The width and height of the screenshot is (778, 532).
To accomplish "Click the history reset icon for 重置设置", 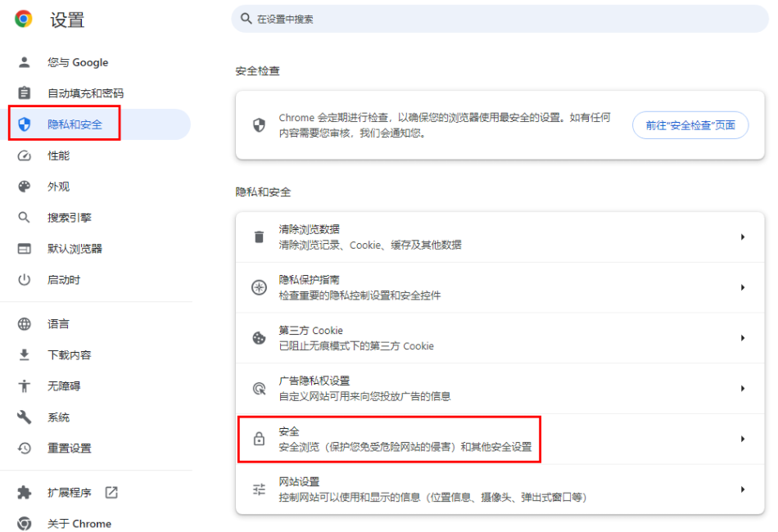I will coord(24,449).
